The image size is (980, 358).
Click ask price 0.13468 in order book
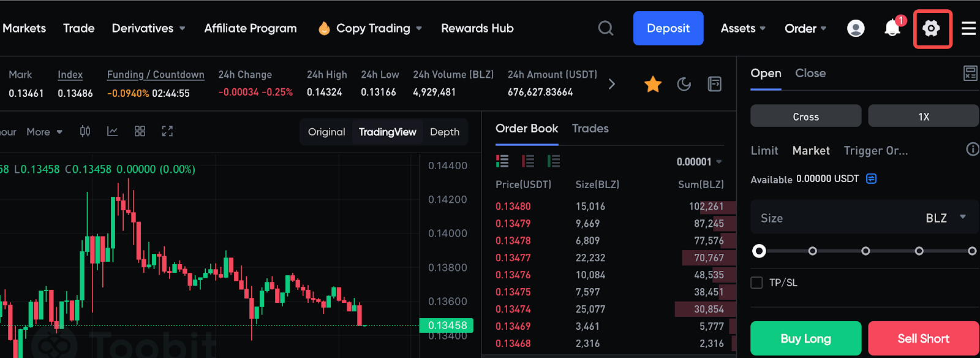513,344
